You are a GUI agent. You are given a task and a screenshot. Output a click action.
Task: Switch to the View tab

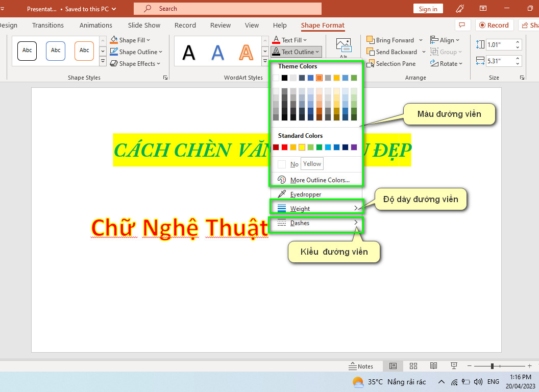(252, 25)
